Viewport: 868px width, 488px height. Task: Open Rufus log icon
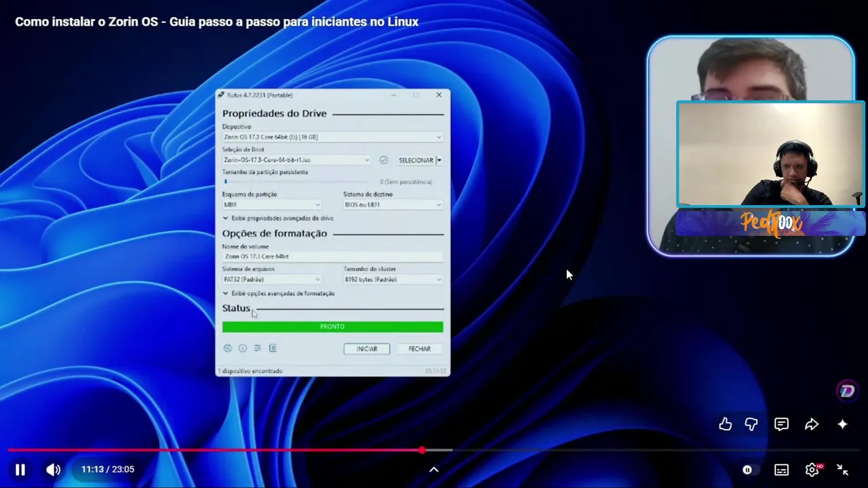(273, 348)
